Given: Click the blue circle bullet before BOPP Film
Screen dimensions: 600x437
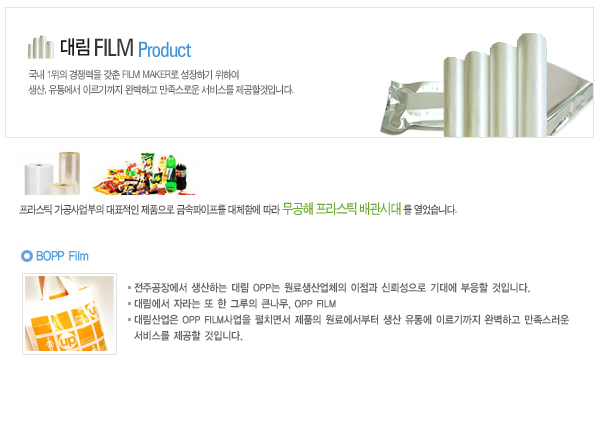Looking at the screenshot, I should tap(27, 256).
